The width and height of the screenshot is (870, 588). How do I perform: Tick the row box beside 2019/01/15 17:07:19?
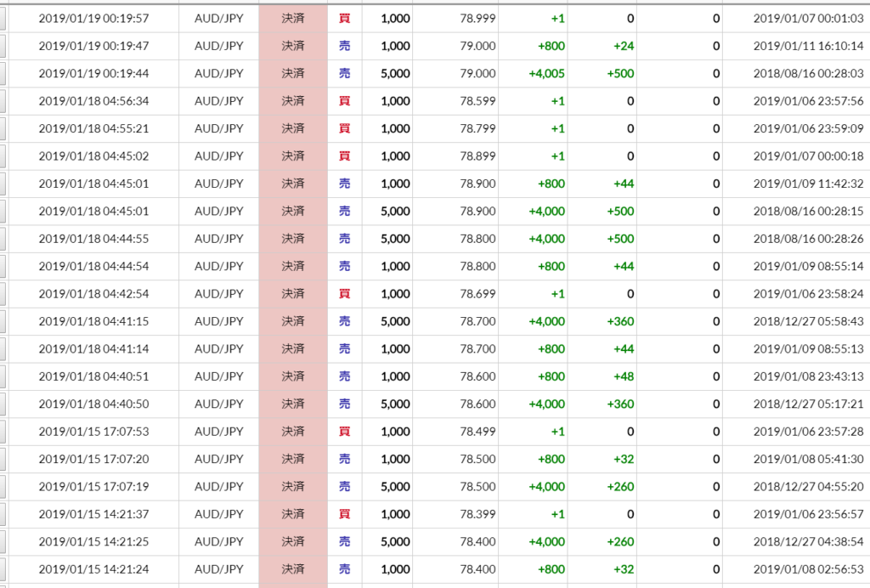pos(2,487)
